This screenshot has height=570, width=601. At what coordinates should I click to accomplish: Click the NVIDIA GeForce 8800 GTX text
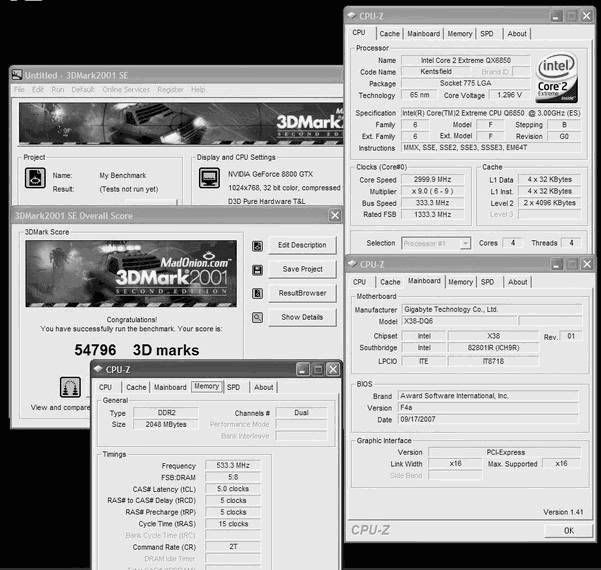(x=270, y=174)
